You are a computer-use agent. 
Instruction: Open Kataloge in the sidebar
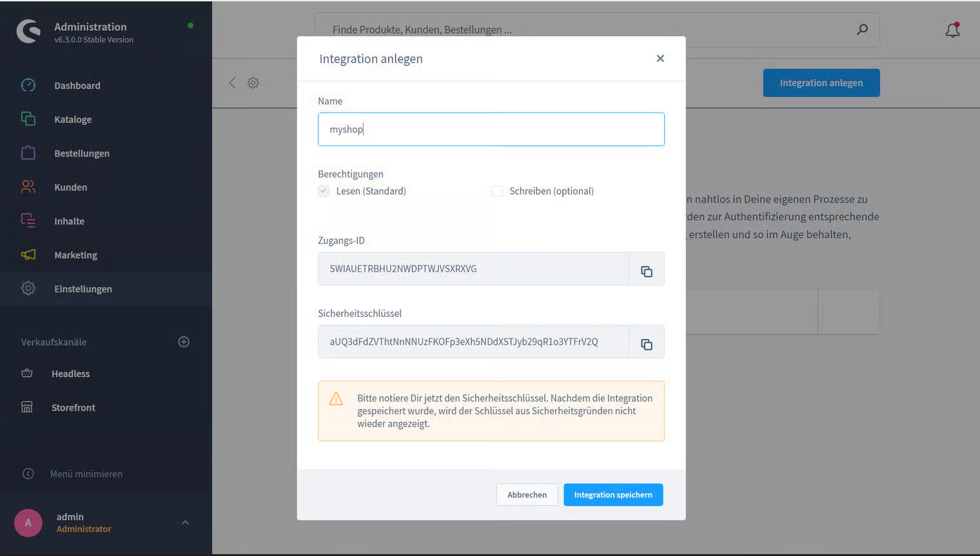(x=73, y=120)
